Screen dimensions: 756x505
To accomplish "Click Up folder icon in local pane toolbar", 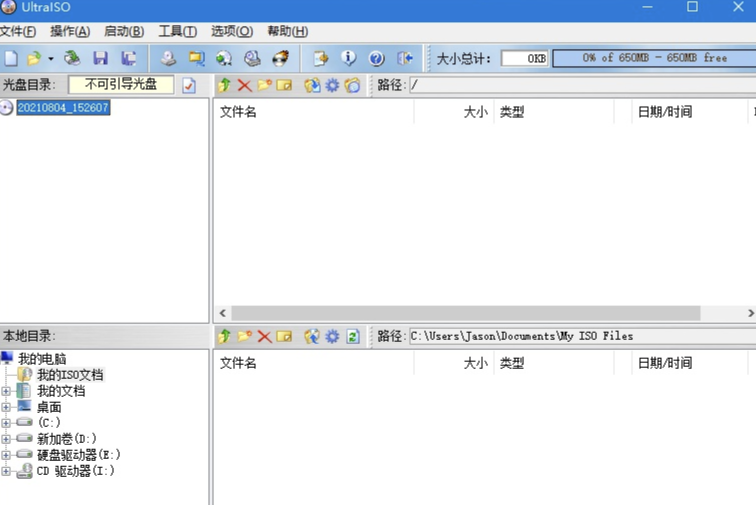I will click(224, 336).
